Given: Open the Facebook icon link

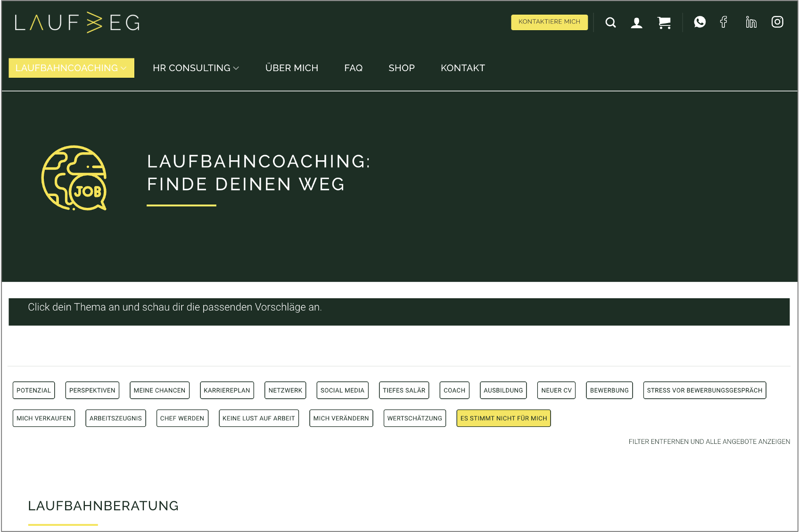Looking at the screenshot, I should [724, 22].
